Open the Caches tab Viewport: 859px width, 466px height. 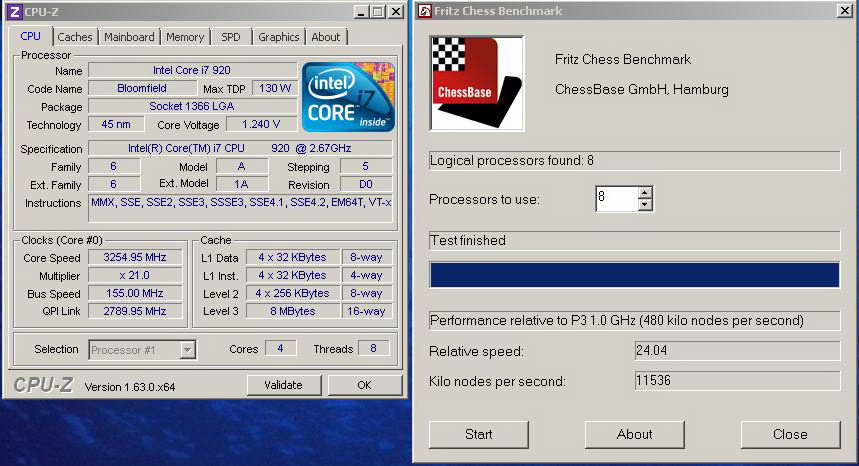[75, 37]
